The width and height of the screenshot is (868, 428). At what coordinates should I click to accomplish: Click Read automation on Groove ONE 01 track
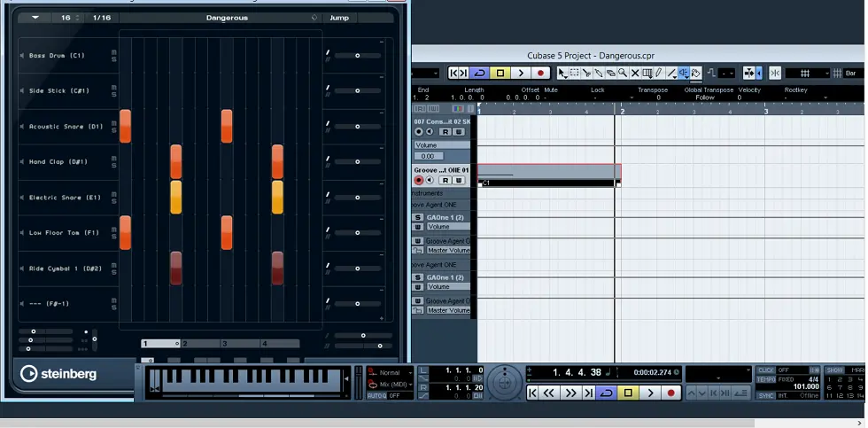(445, 181)
